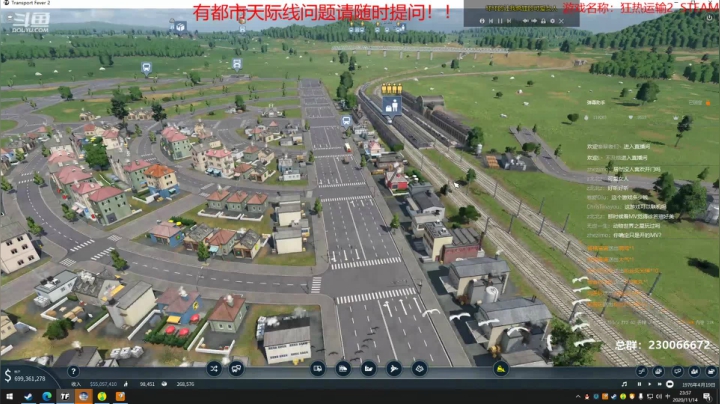Open the Windows Start menu

(9, 396)
